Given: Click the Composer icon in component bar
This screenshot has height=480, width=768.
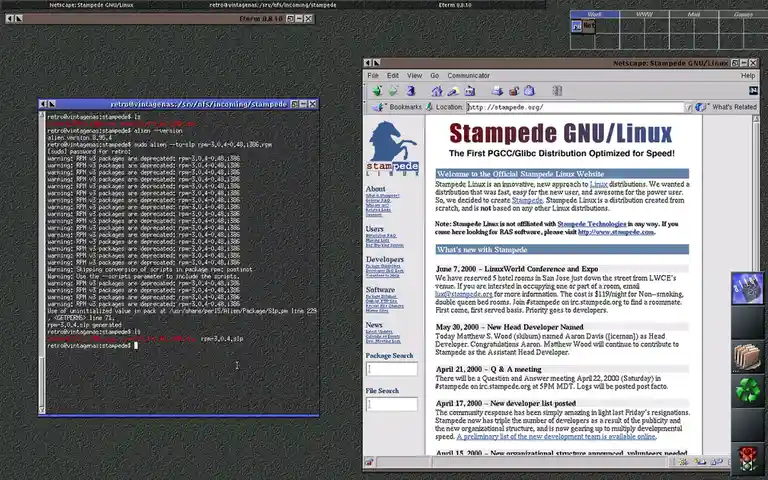Looking at the screenshot, I should pos(717,461).
